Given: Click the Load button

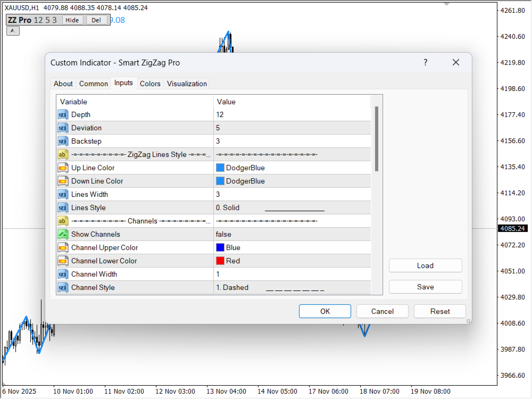Looking at the screenshot, I should tap(425, 265).
